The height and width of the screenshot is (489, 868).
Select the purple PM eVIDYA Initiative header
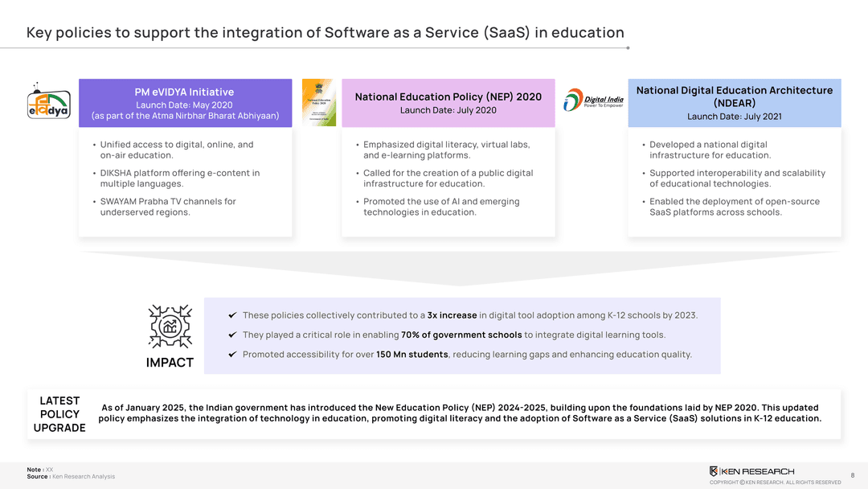pyautogui.click(x=185, y=103)
